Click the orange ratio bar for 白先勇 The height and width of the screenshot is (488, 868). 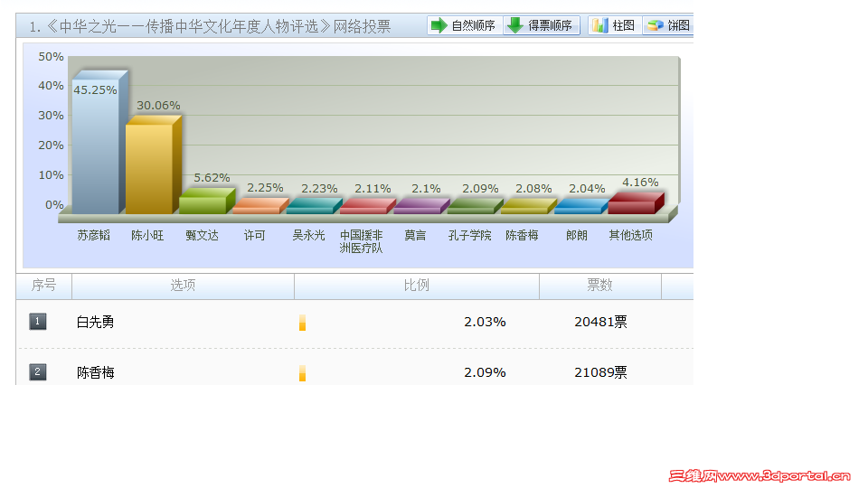(302, 323)
